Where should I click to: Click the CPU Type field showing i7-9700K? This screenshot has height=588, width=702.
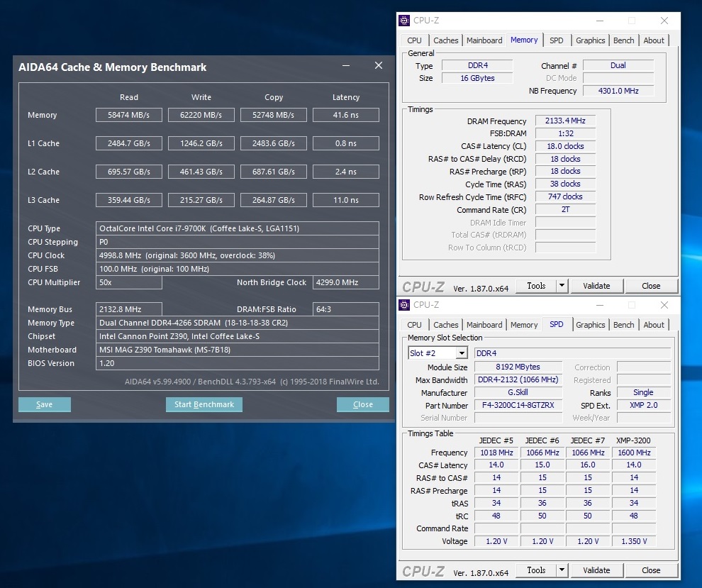(238, 228)
